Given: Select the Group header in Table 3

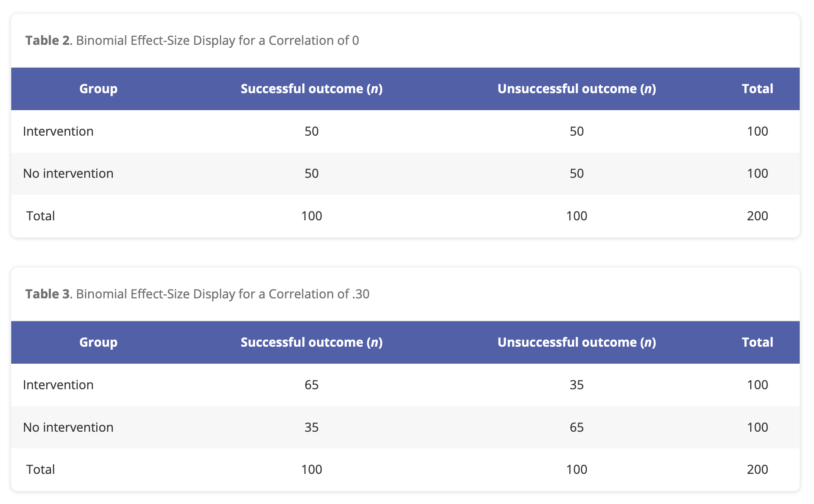Looking at the screenshot, I should [x=98, y=342].
